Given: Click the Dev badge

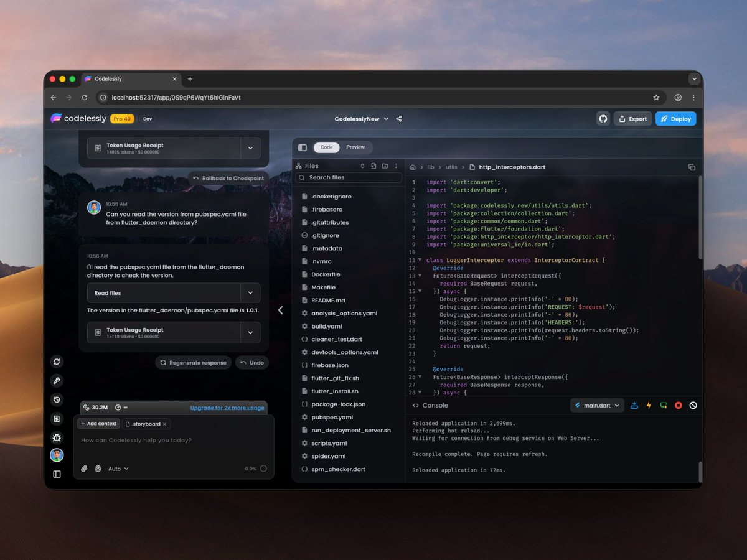Looking at the screenshot, I should [x=148, y=119].
